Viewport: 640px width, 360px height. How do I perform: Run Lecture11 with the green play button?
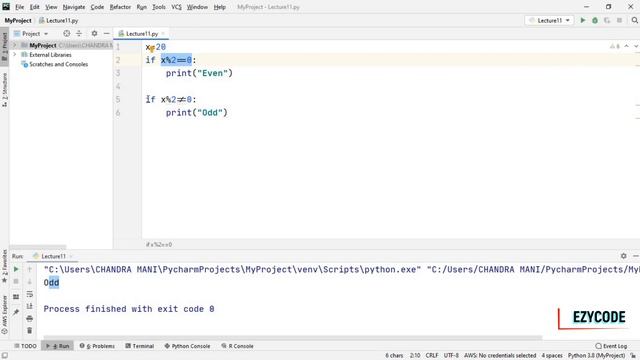pyautogui.click(x=583, y=20)
